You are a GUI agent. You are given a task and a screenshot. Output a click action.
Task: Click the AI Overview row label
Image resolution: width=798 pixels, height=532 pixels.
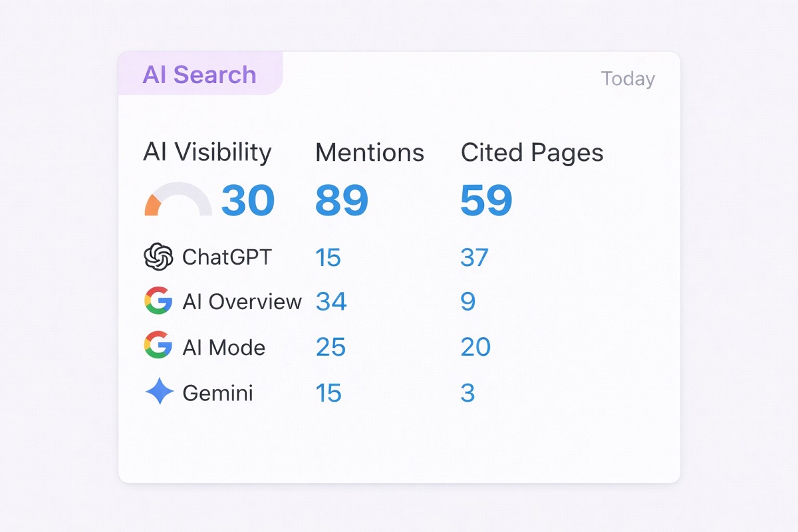242,302
